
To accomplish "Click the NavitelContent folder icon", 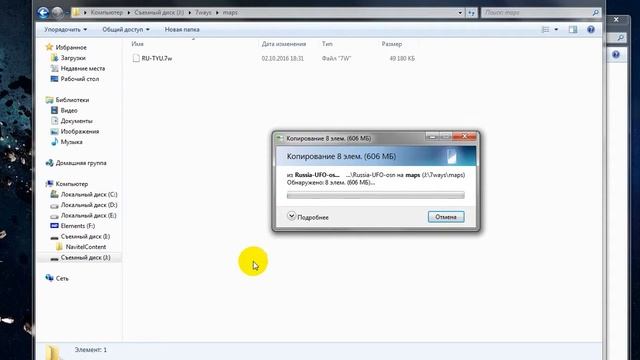I will point(59,247).
